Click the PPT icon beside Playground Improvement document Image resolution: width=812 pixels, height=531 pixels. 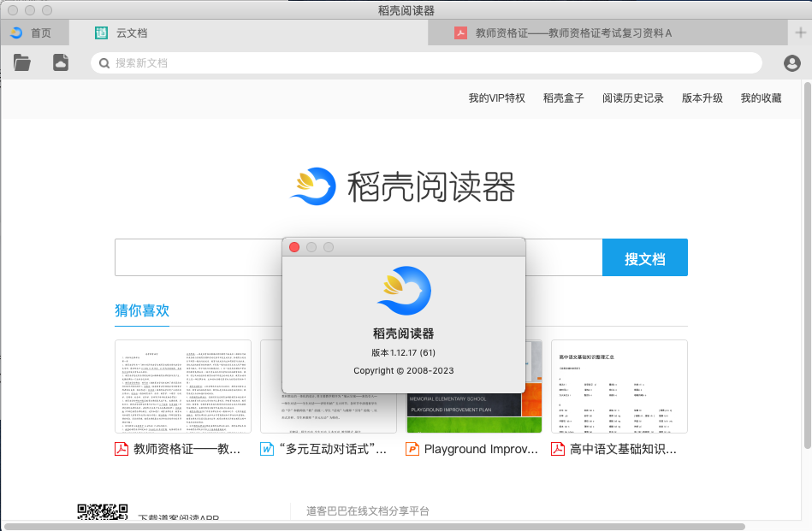click(412, 448)
